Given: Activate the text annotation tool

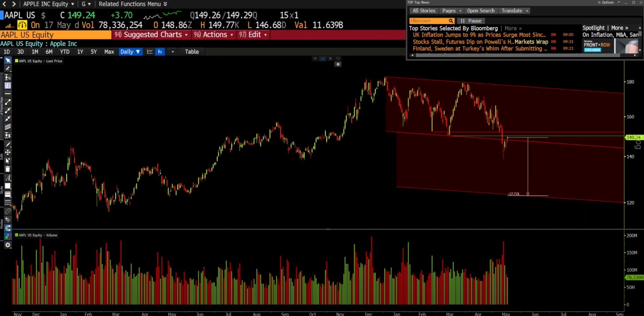Looking at the screenshot, I should tap(8, 85).
